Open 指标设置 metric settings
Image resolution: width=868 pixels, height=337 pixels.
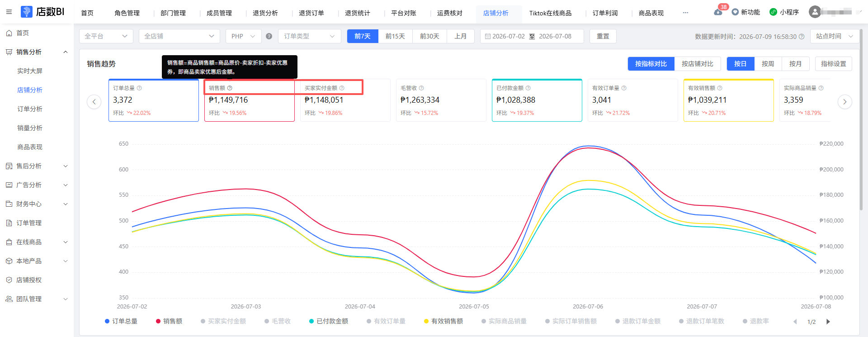(834, 64)
